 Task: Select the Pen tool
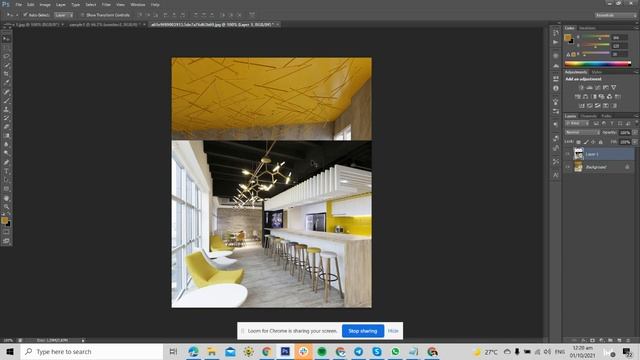[x=6, y=162]
